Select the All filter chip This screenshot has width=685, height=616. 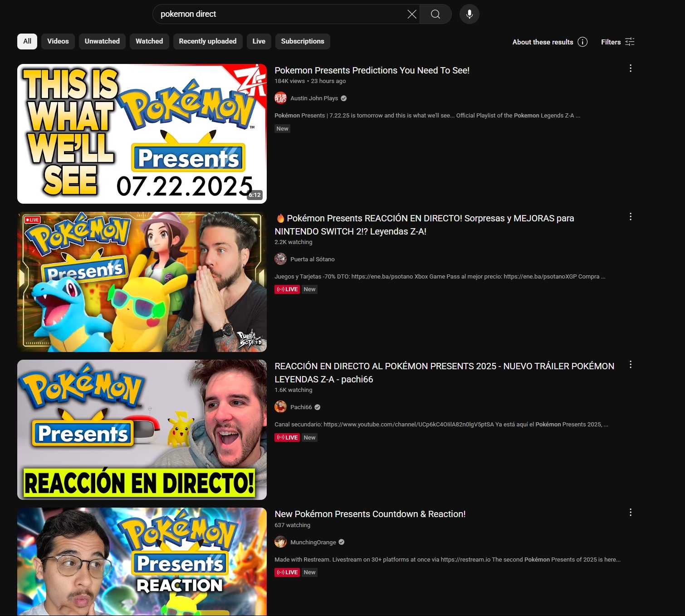click(x=27, y=41)
